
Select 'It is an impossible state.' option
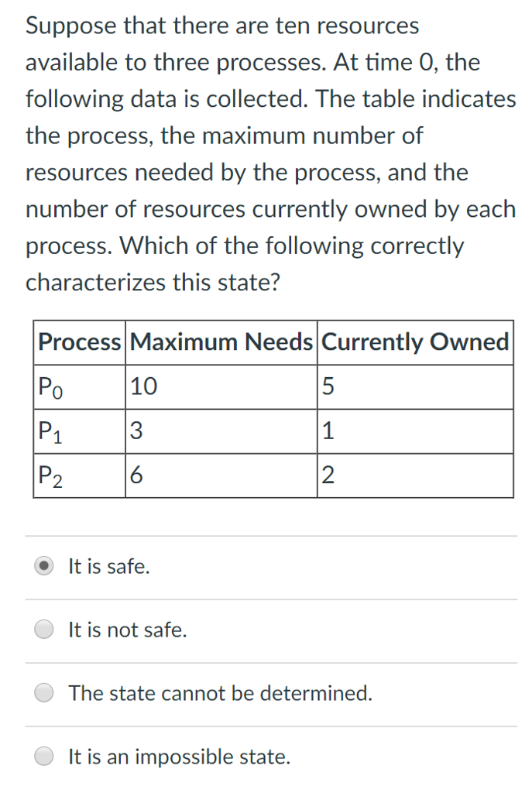tap(43, 756)
